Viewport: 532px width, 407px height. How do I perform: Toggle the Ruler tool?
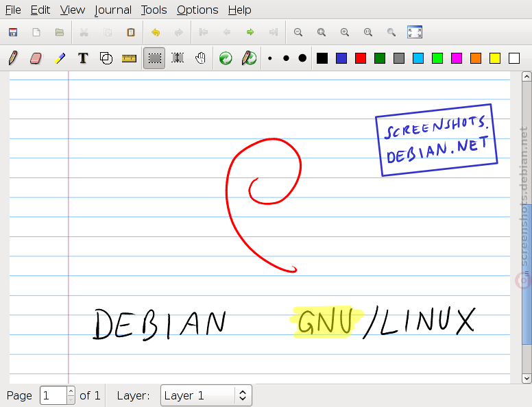[129, 59]
